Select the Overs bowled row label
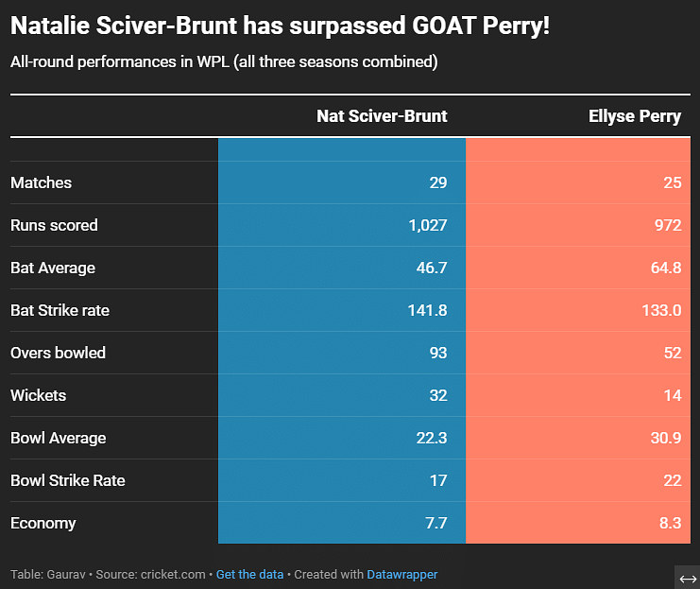Image resolution: width=700 pixels, height=589 pixels. tap(58, 353)
